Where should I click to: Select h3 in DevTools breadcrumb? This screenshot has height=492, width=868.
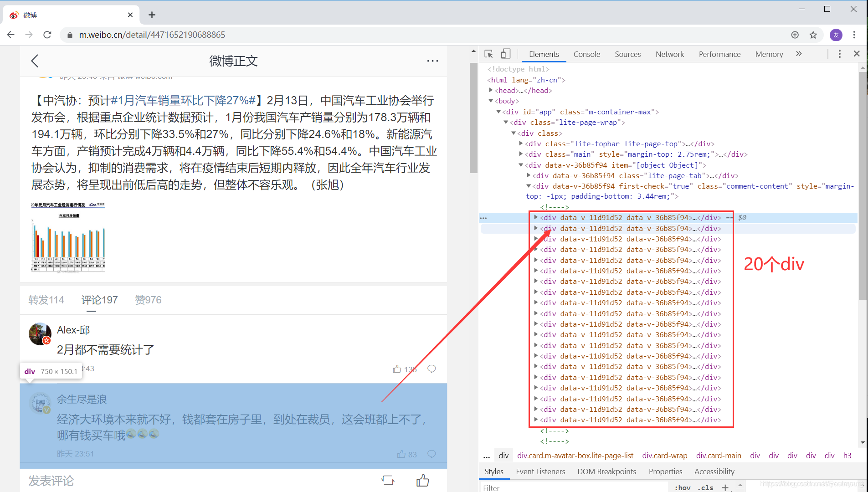847,456
